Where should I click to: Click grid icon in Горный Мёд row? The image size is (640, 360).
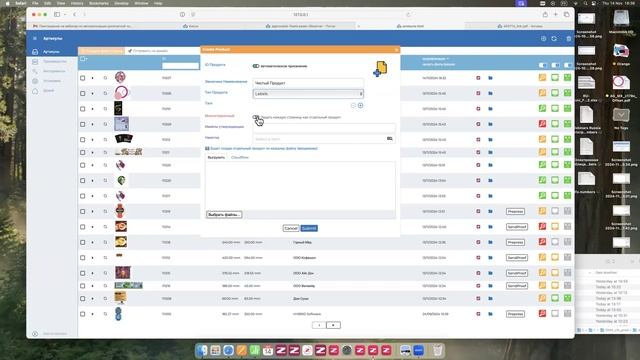(567, 242)
